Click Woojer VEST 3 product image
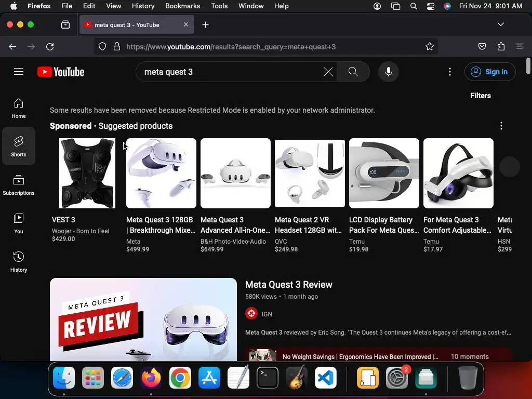The width and height of the screenshot is (532, 399). (x=87, y=173)
